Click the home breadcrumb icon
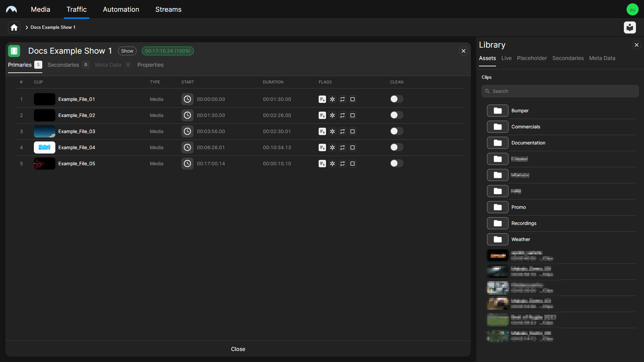Image resolution: width=644 pixels, height=362 pixels. tap(13, 27)
